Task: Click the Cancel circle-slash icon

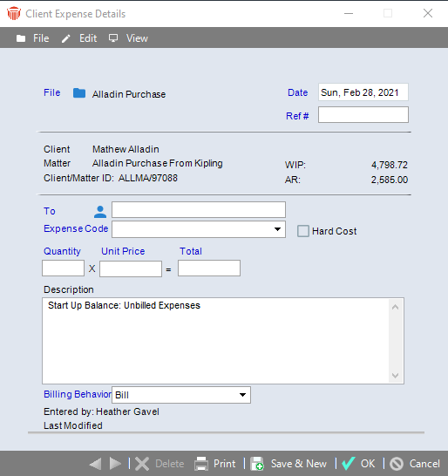Action: pos(397,464)
